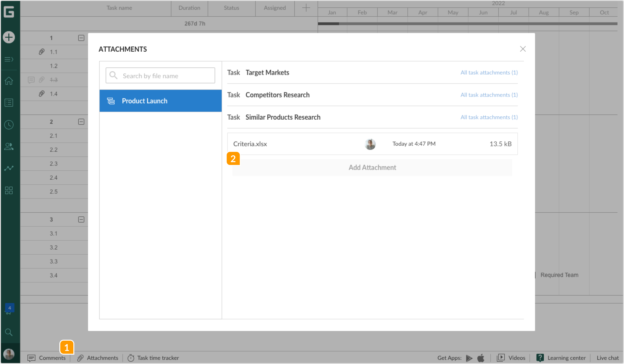Viewport: 624px width, 364px height.
Task: Open notifications showing 4 unread
Action: coord(9,308)
